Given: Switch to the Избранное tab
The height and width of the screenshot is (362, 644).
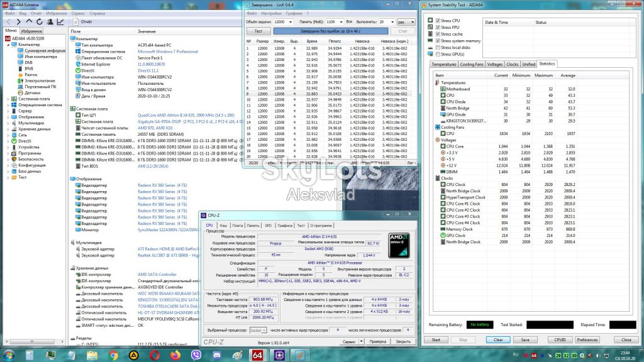Looking at the screenshot, I should (x=31, y=31).
